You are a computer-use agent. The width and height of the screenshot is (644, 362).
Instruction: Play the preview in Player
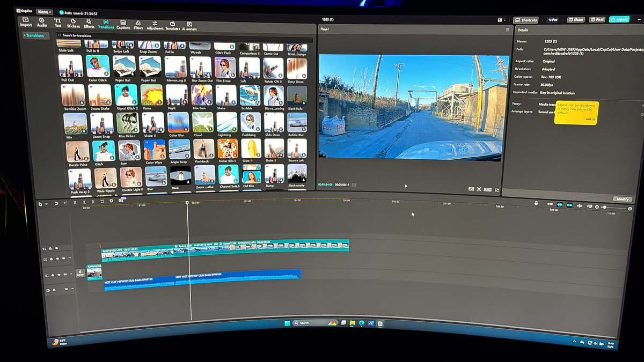click(406, 186)
